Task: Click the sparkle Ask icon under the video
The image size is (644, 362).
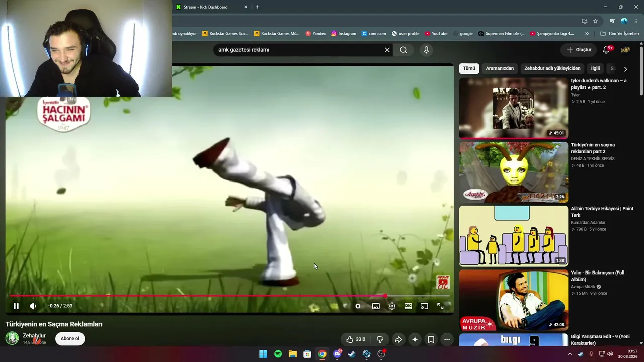Action: point(415,339)
